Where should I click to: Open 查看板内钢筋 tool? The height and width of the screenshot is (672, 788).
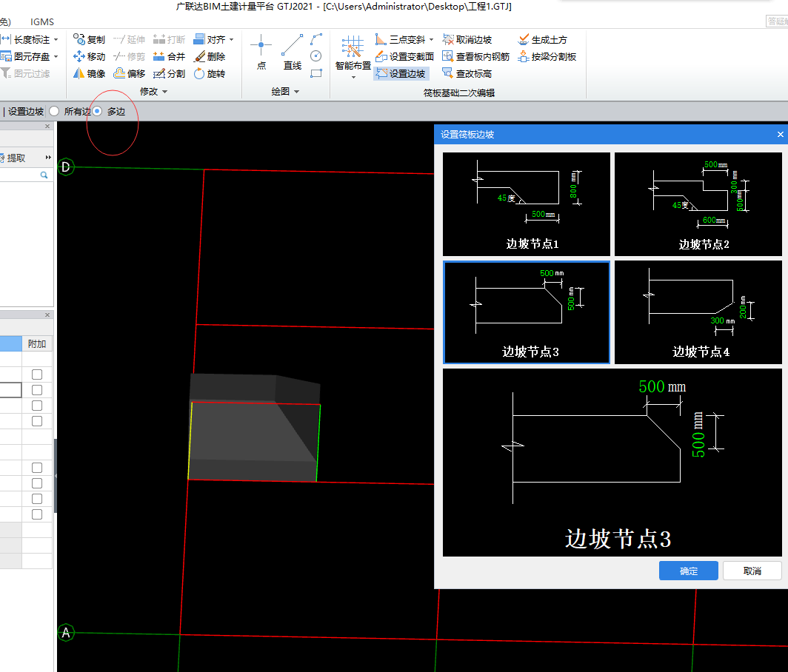click(475, 57)
